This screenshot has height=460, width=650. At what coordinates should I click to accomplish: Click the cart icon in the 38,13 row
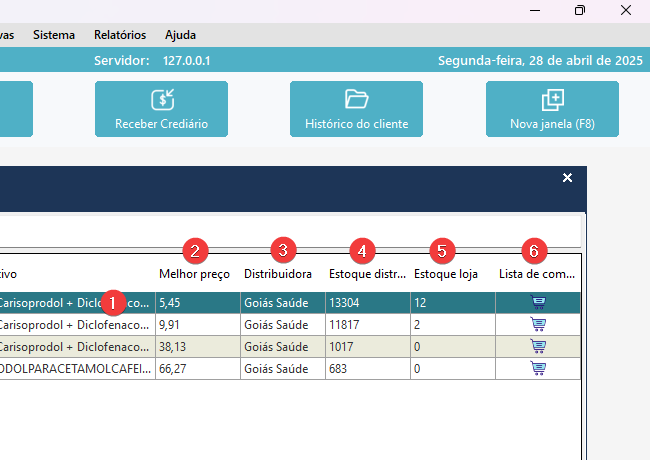coord(538,346)
